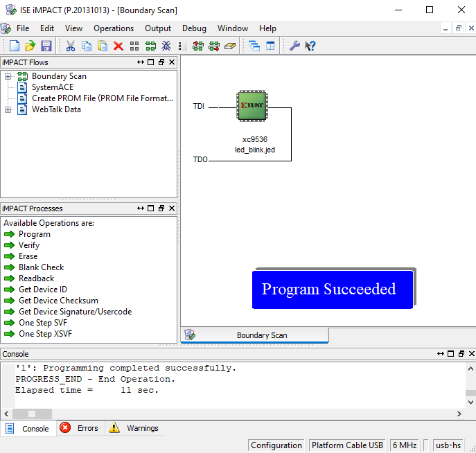This screenshot has height=453, width=476.
Task: Click the yellow Warnings triangle icon
Action: point(114,428)
